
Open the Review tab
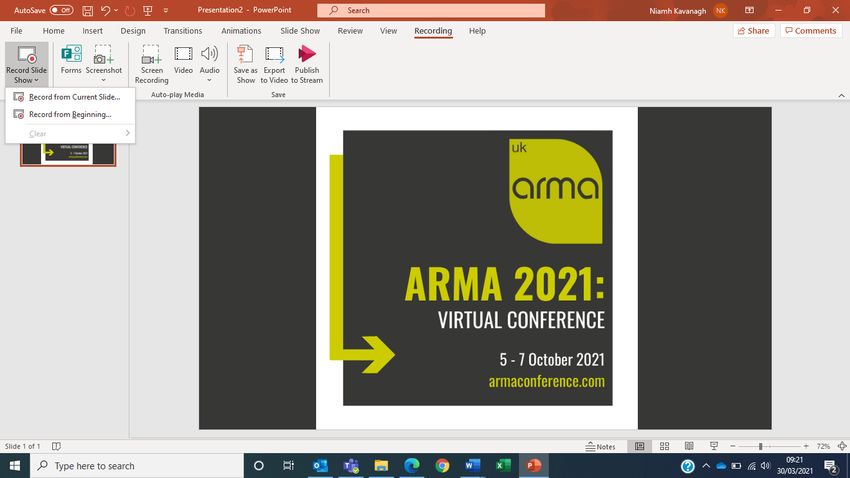click(350, 31)
